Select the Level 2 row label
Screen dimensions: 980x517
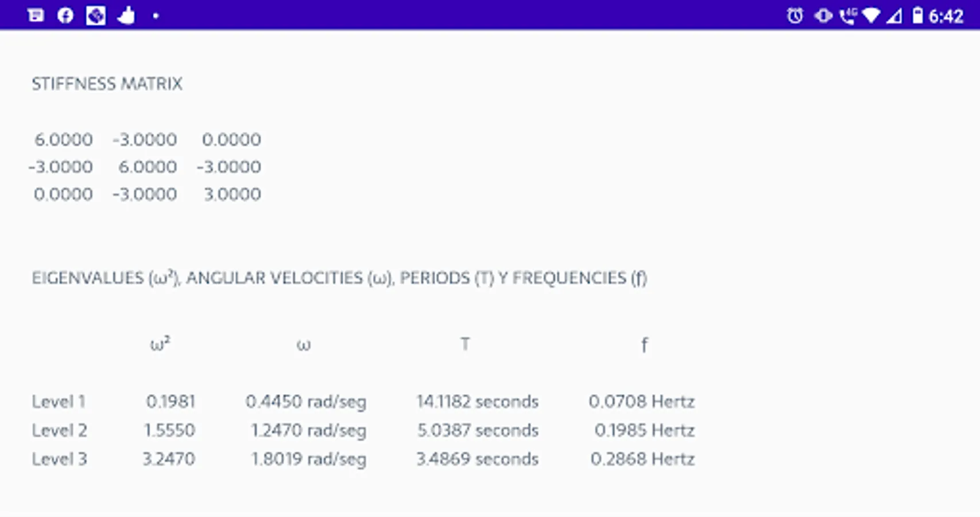[x=59, y=430]
